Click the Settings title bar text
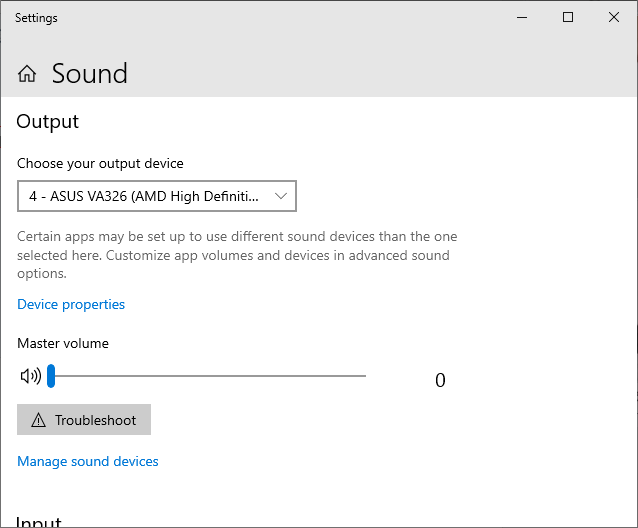Viewport: 638px width, 528px height. click(36, 18)
